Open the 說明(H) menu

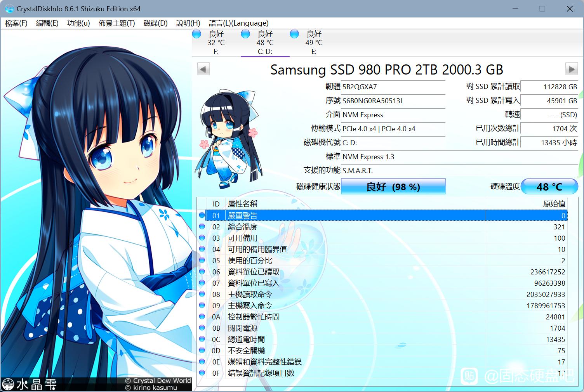(188, 23)
